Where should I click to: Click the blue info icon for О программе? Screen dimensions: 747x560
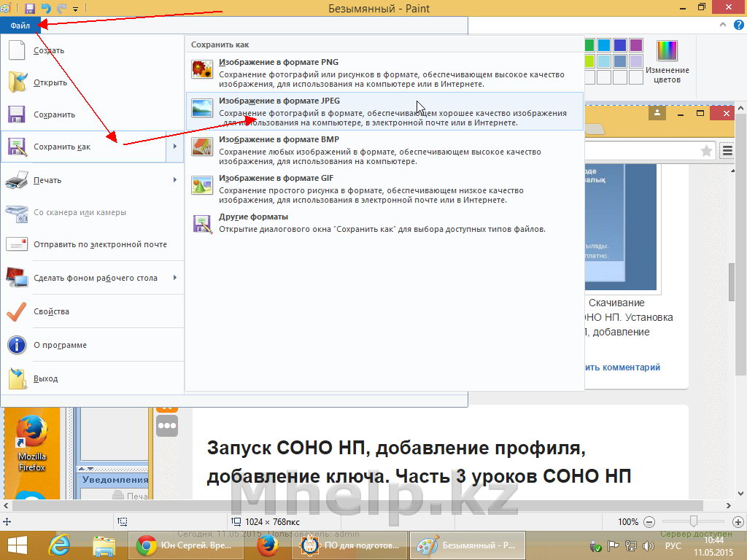[x=17, y=345]
